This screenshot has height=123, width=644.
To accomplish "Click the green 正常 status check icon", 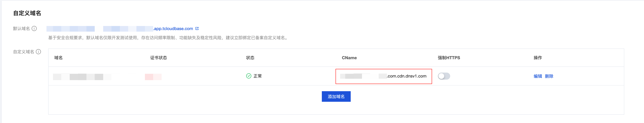I will (249, 76).
